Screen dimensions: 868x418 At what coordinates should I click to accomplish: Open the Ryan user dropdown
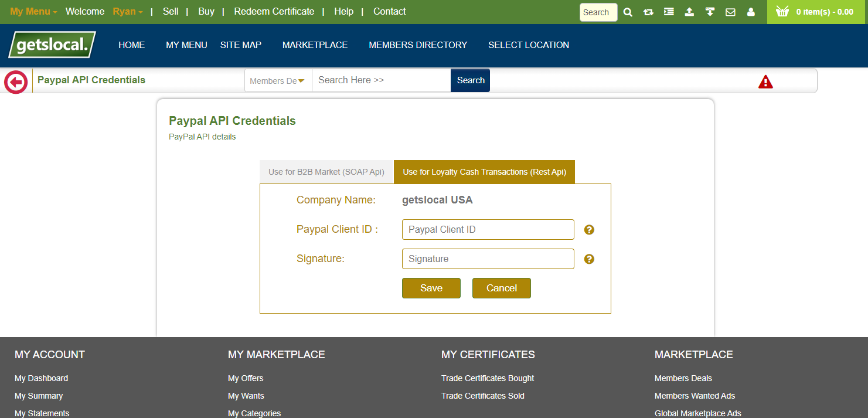tap(128, 12)
